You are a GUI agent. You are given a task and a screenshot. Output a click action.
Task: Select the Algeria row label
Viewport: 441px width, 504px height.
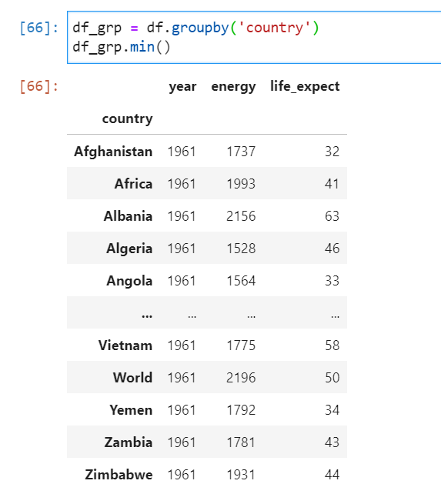point(129,249)
